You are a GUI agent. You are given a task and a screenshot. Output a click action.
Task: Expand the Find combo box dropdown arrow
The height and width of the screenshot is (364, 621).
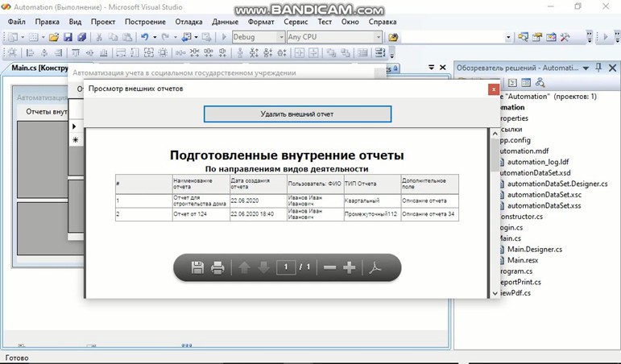[508, 37]
